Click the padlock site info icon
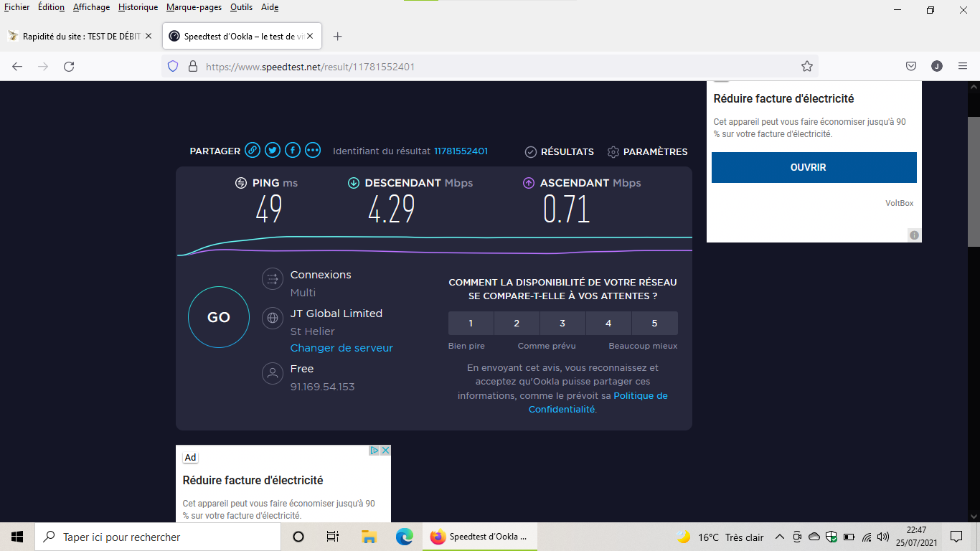This screenshot has width=980, height=551. click(192, 66)
